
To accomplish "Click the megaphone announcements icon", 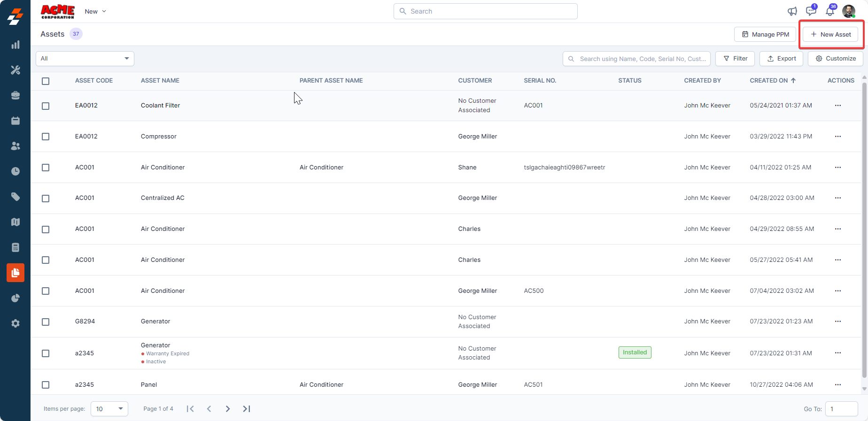I will 792,11.
